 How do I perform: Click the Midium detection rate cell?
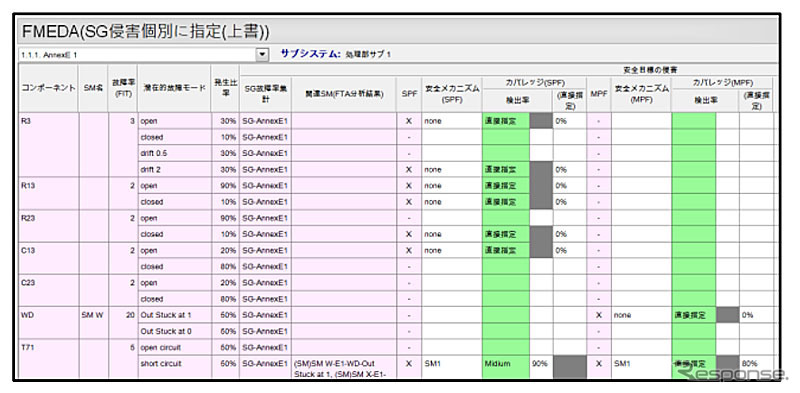point(506,367)
